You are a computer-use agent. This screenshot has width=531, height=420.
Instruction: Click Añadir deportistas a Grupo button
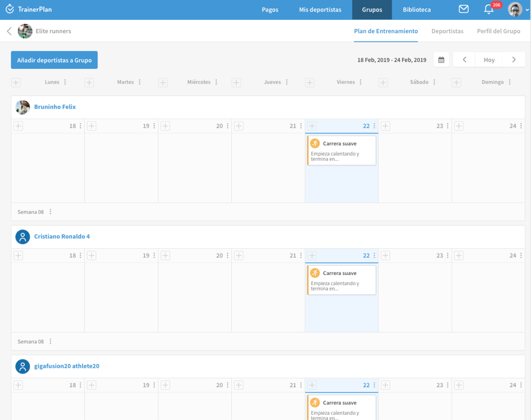point(54,60)
